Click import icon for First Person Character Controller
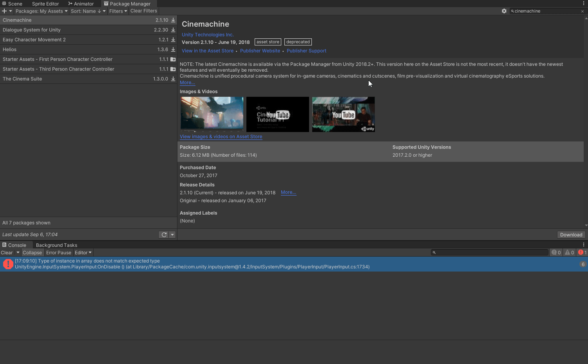This screenshot has height=364, width=588. tap(173, 59)
